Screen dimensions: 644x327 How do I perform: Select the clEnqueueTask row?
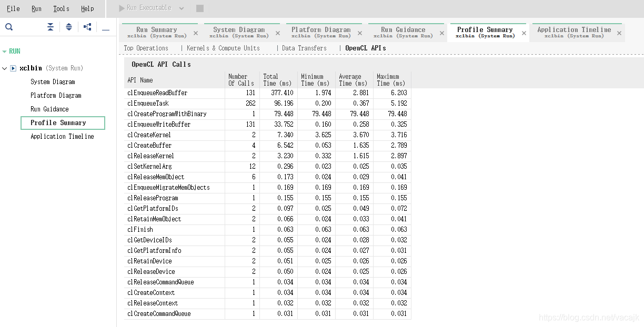(x=267, y=104)
